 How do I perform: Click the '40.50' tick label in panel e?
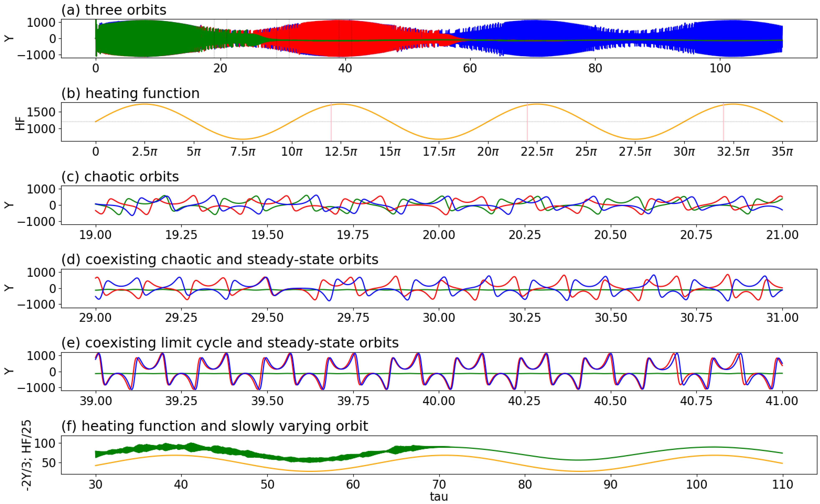(610, 401)
